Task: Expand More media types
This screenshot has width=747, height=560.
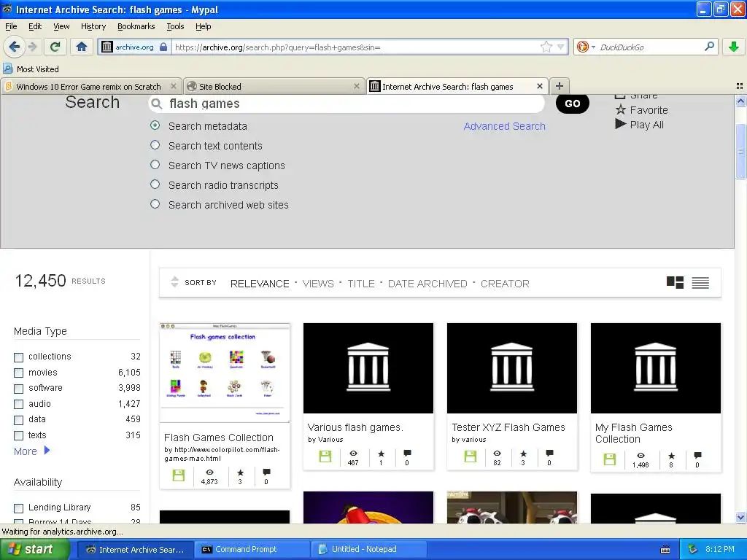Action: click(x=31, y=451)
